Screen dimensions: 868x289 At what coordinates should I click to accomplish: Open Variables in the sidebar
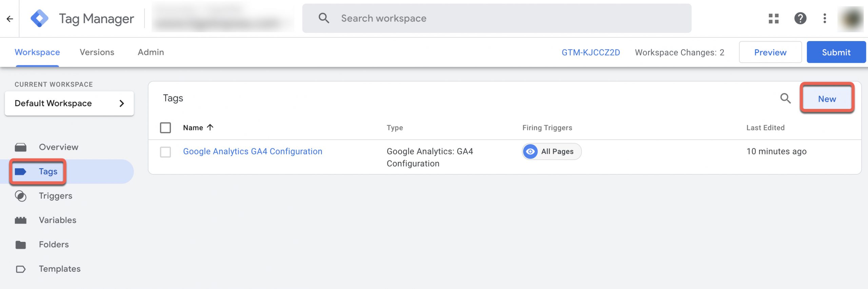(58, 220)
